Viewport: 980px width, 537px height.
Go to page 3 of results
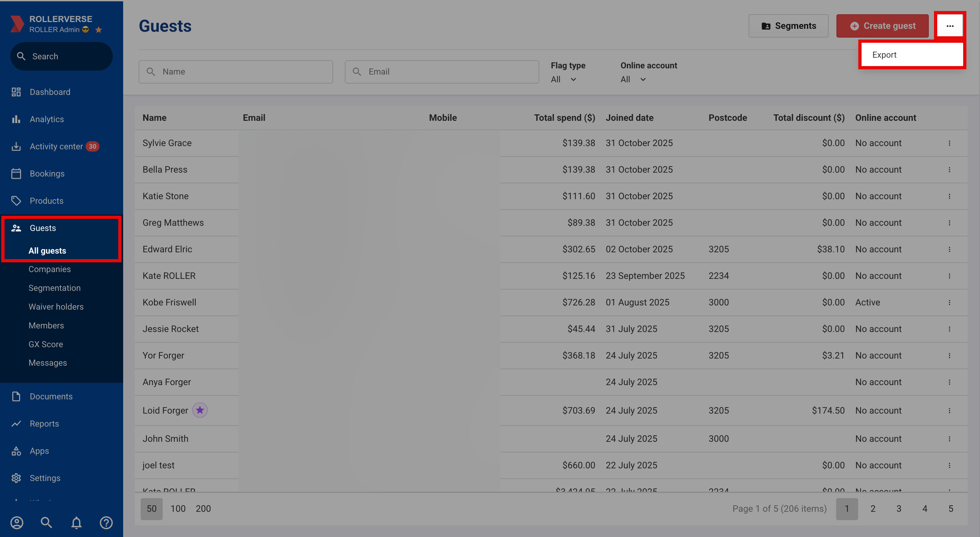899,508
